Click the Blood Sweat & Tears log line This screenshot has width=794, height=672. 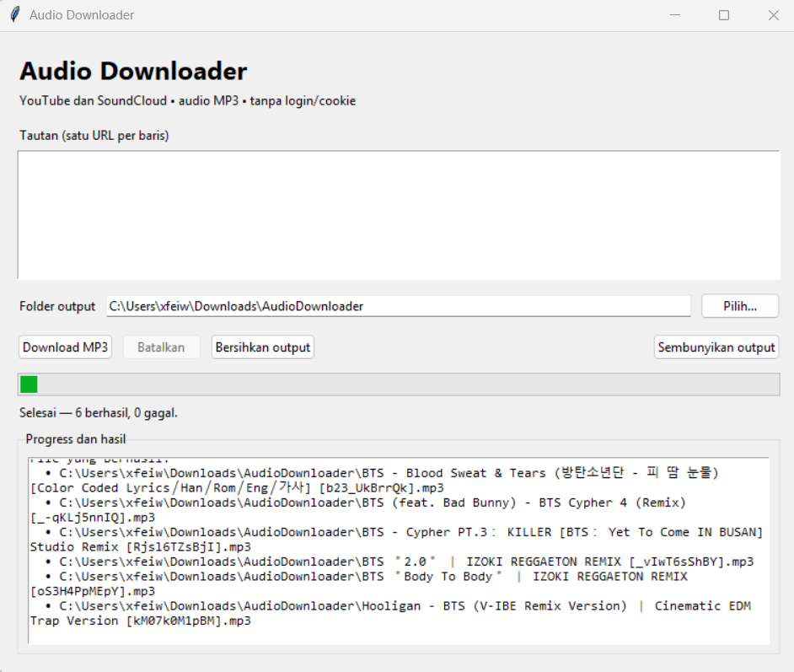tap(383, 473)
